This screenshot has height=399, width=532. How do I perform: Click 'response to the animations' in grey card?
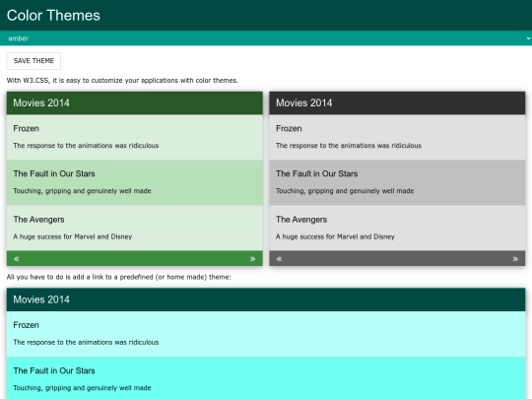[349, 145]
